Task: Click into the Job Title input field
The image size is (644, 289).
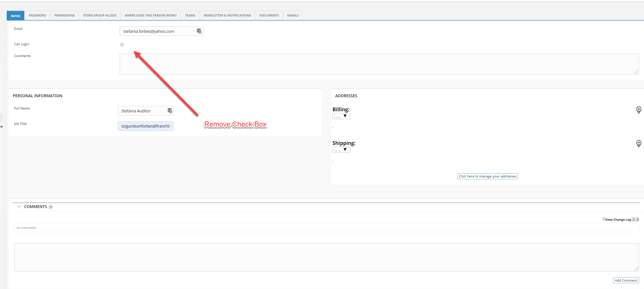Action: 145,126
